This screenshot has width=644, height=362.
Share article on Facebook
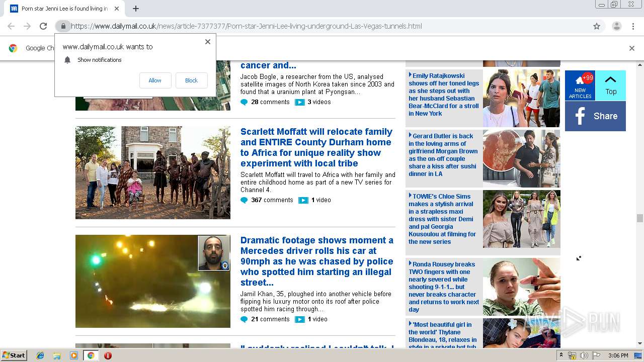click(x=595, y=116)
